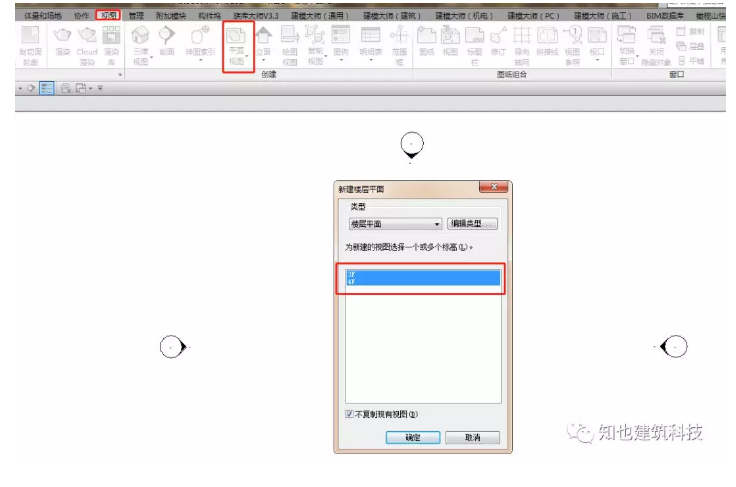Expand the 立面 dropdown arrow
The width and height of the screenshot is (736, 487).
263,60
